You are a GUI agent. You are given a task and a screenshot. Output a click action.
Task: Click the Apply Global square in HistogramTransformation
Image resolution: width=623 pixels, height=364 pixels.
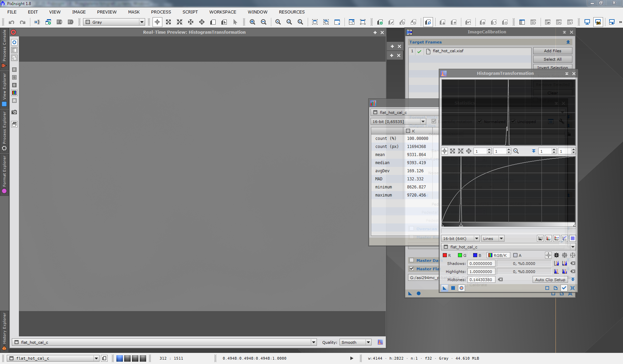pos(453,288)
